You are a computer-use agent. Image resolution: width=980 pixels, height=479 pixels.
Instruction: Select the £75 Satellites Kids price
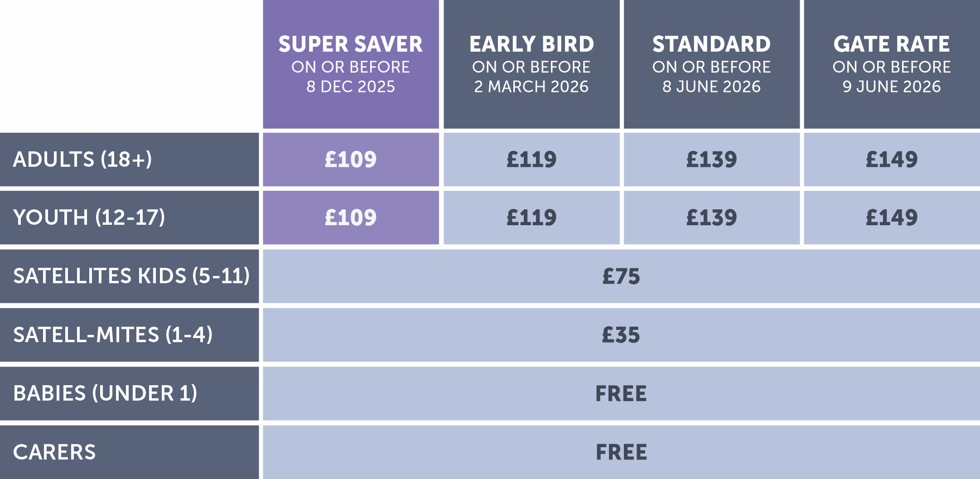(x=621, y=276)
